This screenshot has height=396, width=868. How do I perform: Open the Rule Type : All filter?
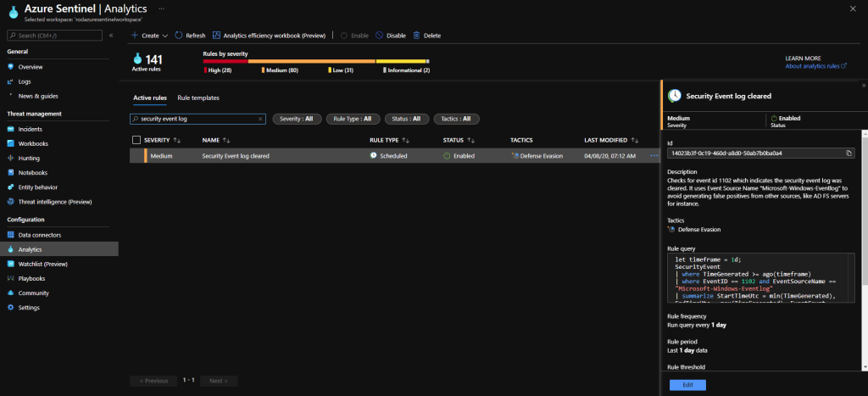click(x=353, y=119)
